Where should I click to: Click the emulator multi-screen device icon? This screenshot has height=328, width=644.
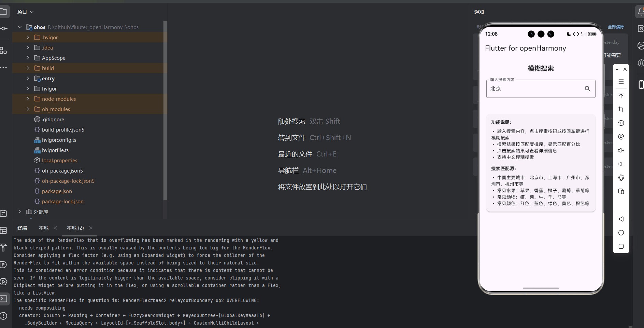coord(621,191)
